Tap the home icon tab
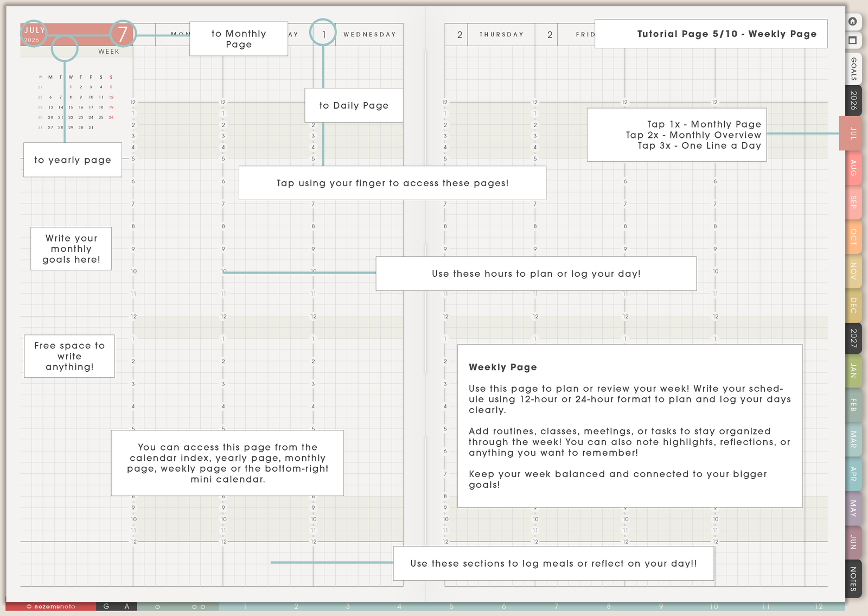Viewport: 868px width, 616px height. click(x=853, y=22)
